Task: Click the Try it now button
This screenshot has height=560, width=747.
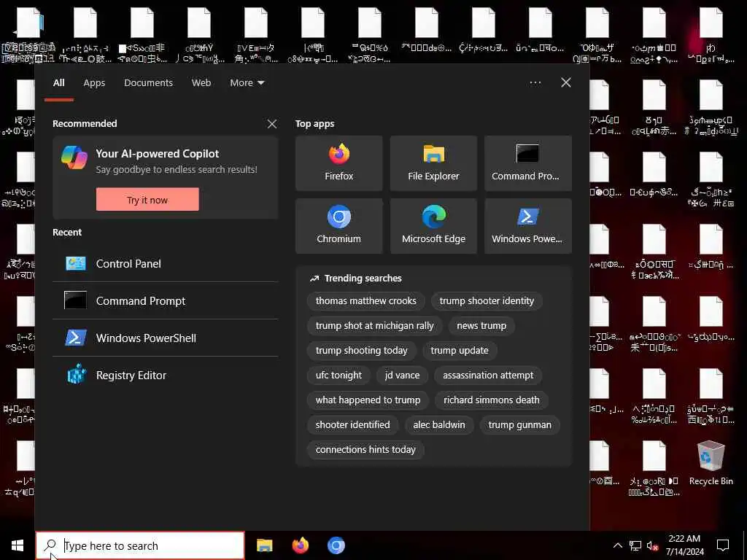Action: click(147, 200)
